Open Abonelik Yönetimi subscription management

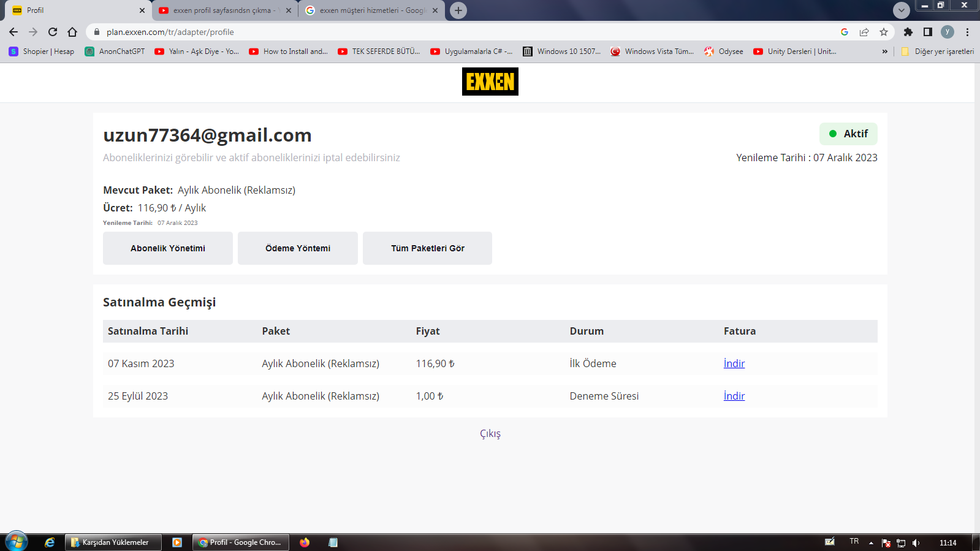[x=168, y=248]
